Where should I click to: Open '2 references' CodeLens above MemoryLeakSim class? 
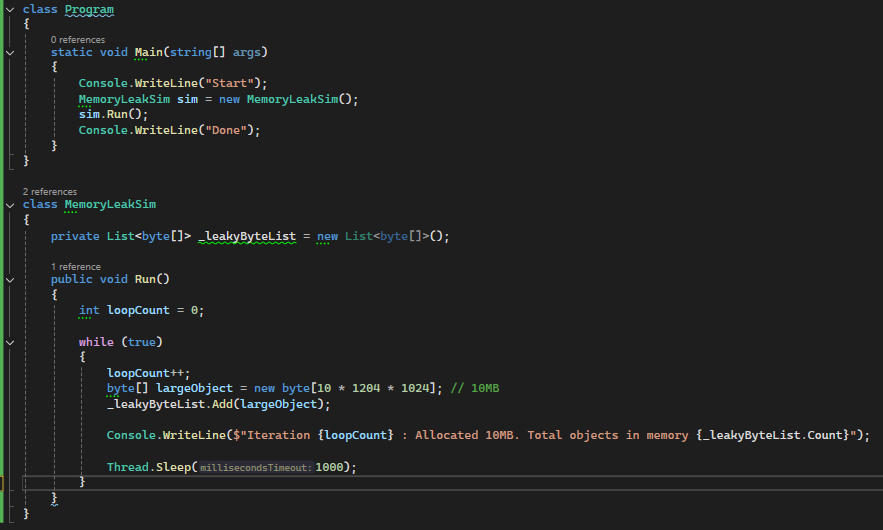[x=50, y=192]
